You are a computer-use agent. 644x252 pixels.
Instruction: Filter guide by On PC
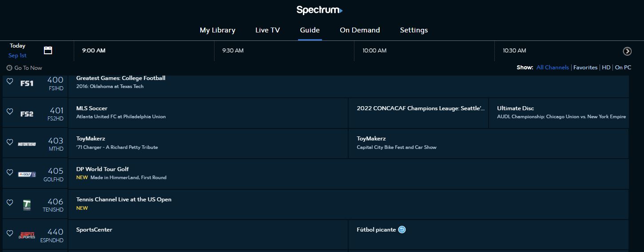[623, 68]
